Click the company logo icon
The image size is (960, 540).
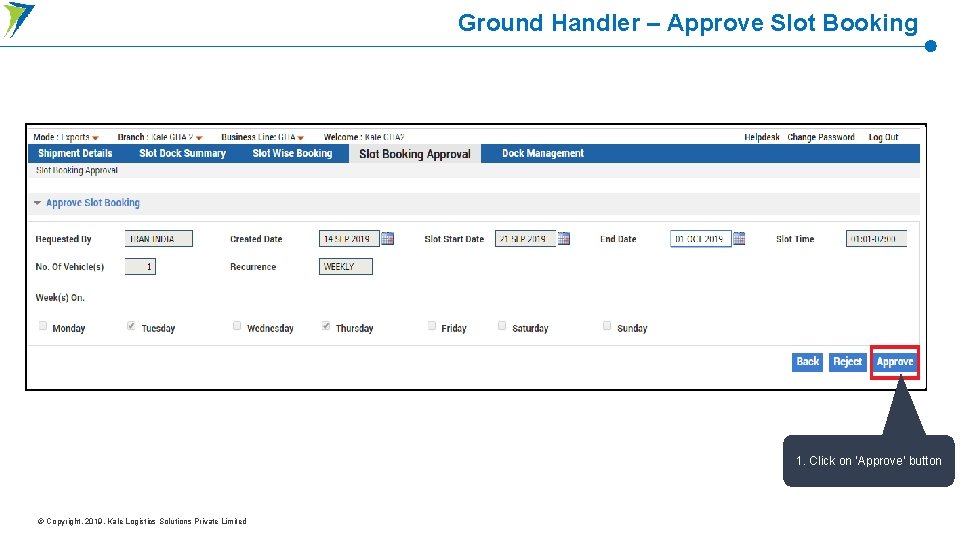pyautogui.click(x=19, y=20)
